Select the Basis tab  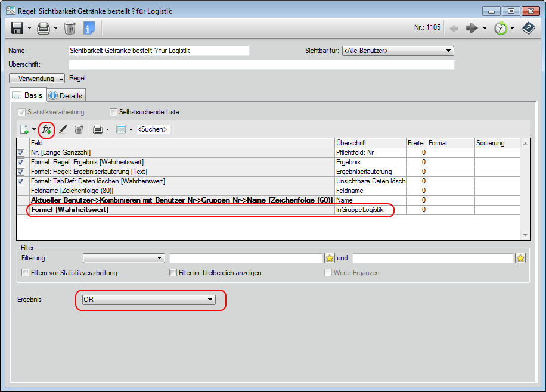(27, 95)
